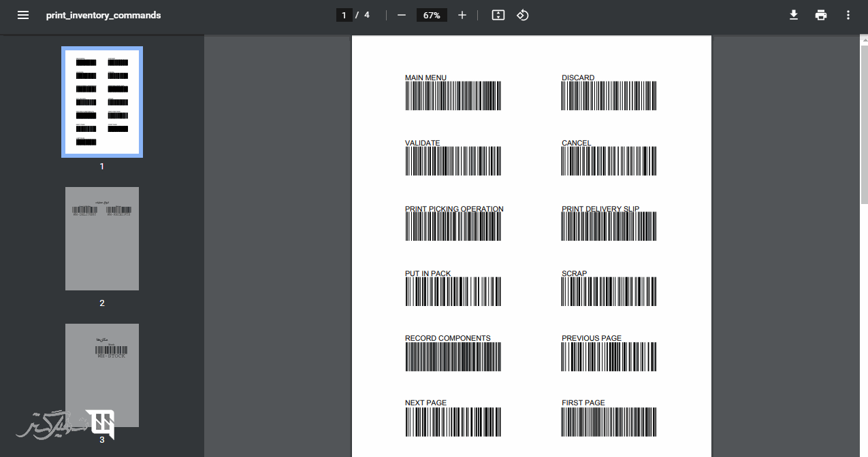Select page 3 thumbnail
Image resolution: width=868 pixels, height=457 pixels.
102,375
